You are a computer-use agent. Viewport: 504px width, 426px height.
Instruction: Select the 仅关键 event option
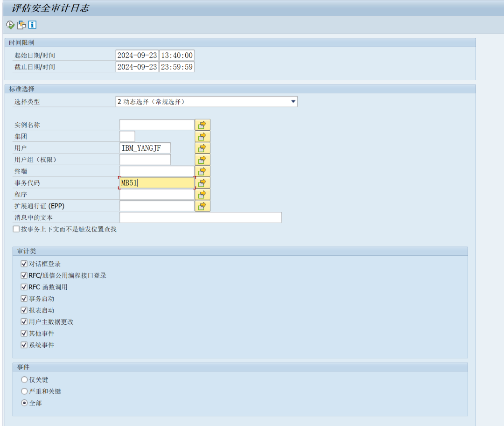24,380
